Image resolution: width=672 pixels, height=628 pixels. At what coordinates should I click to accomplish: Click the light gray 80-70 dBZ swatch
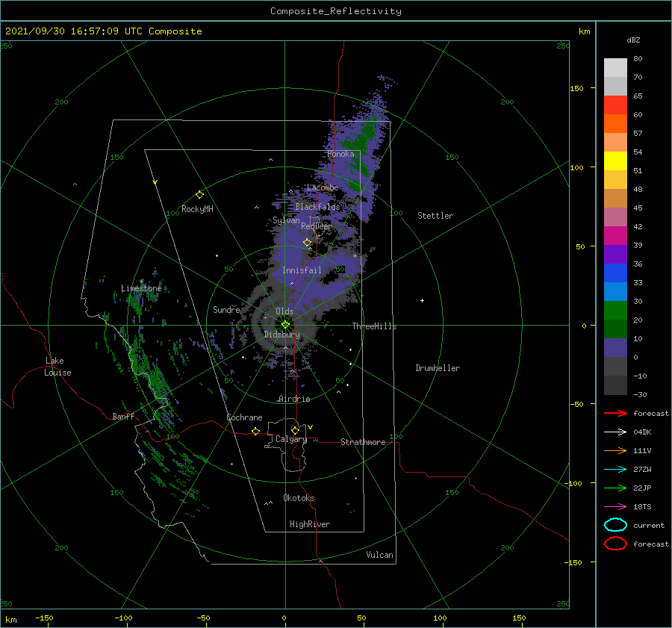(615, 68)
